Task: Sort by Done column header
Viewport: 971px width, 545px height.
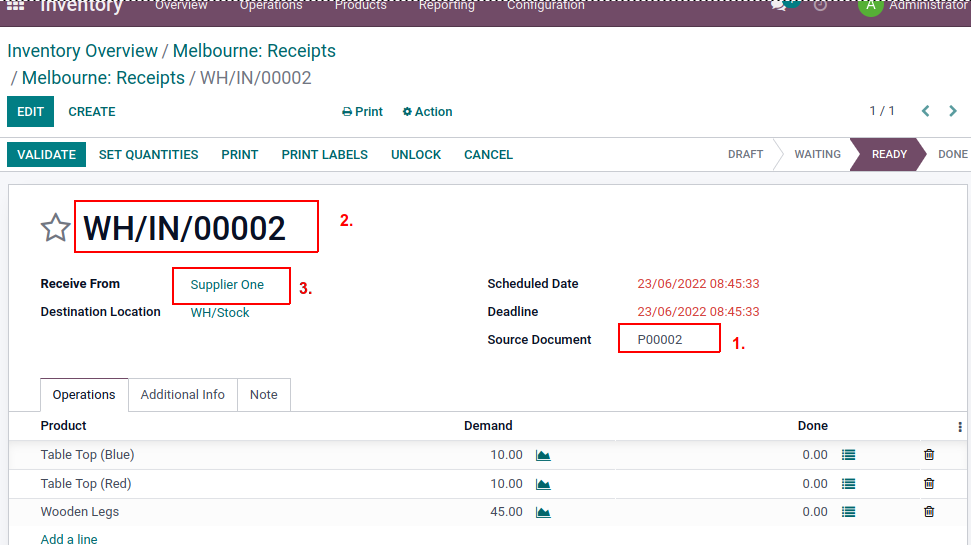Action: point(812,425)
